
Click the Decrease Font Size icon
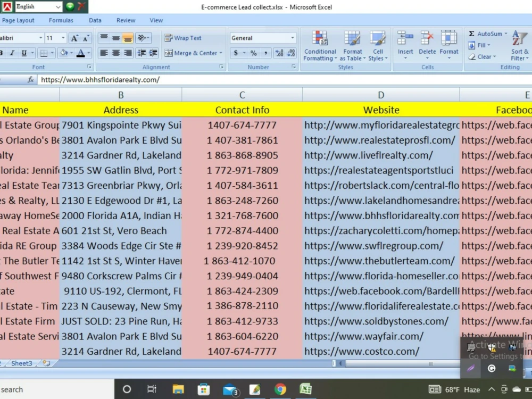86,38
